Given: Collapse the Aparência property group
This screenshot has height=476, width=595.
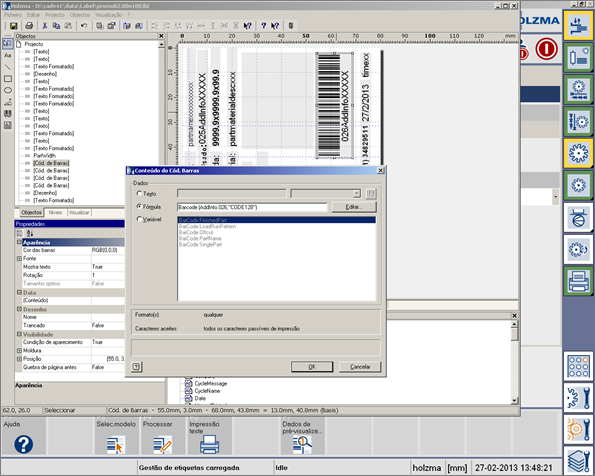Looking at the screenshot, I should (x=19, y=242).
